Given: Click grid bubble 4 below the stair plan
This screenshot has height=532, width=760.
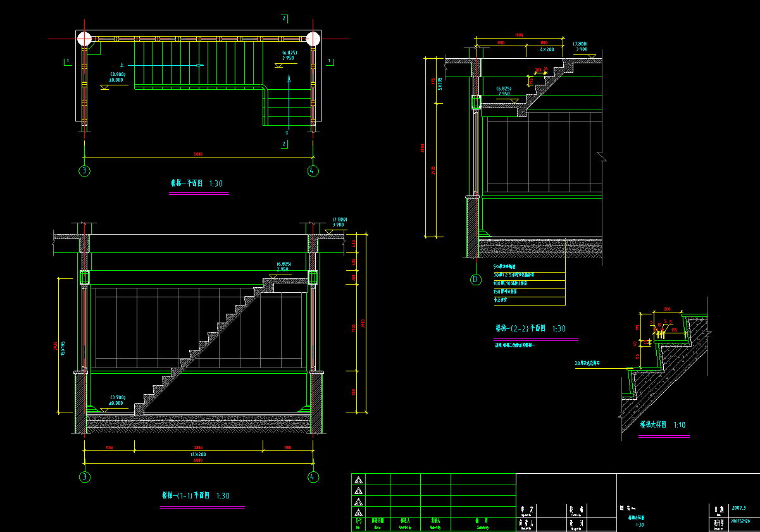Looking at the screenshot, I should tap(313, 170).
